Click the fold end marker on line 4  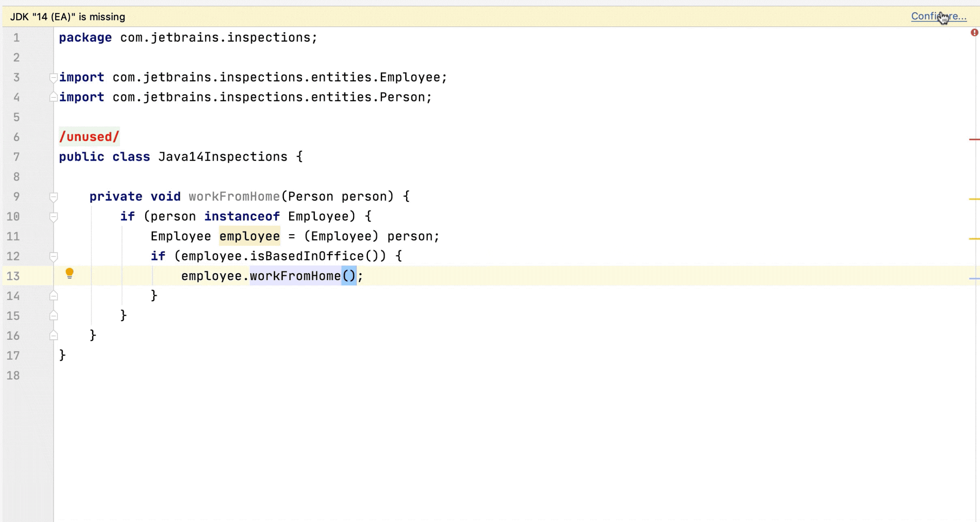tap(53, 97)
